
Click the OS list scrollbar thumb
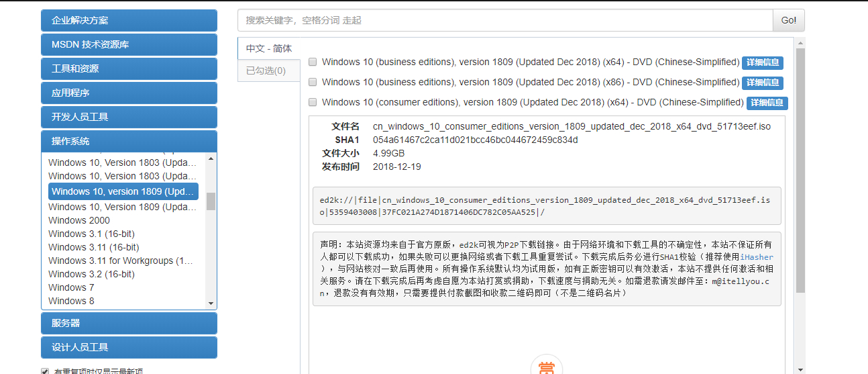(211, 201)
